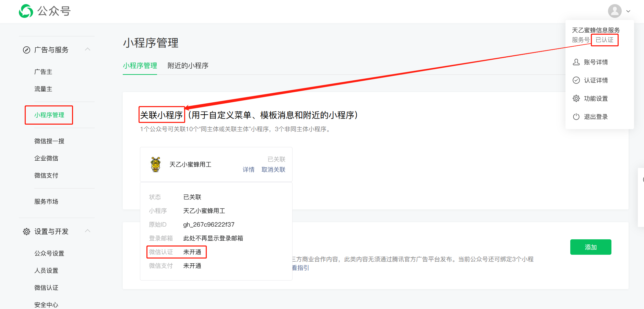Open 企业微信 in the sidebar

coord(46,158)
